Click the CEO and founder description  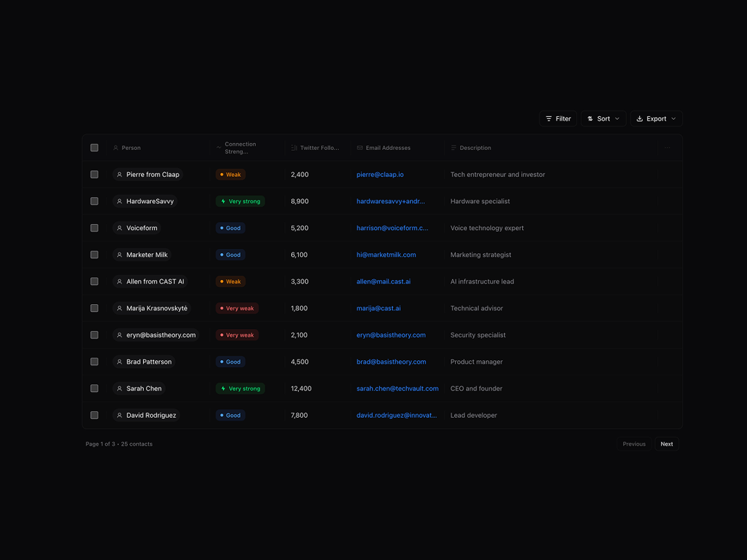pyautogui.click(x=477, y=388)
